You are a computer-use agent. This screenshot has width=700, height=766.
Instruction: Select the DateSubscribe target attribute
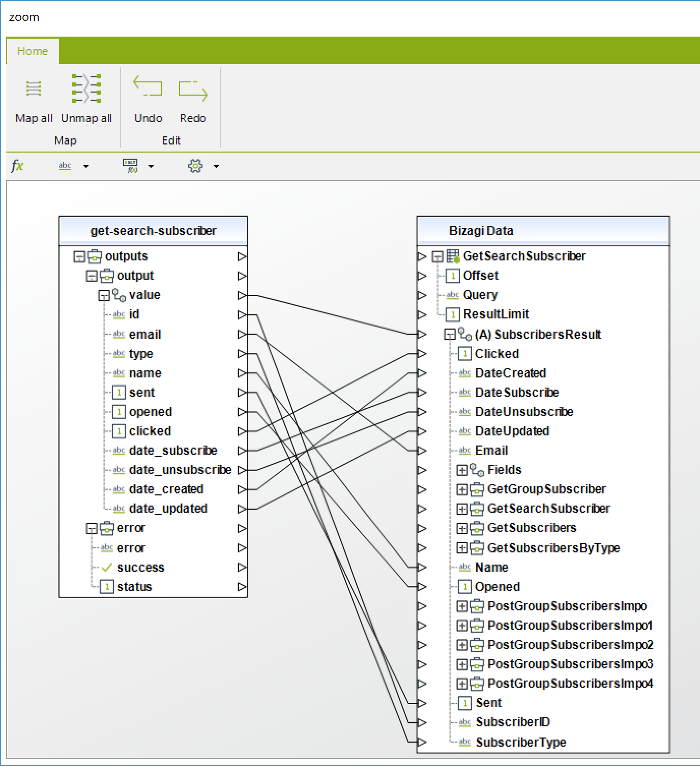coord(517,392)
